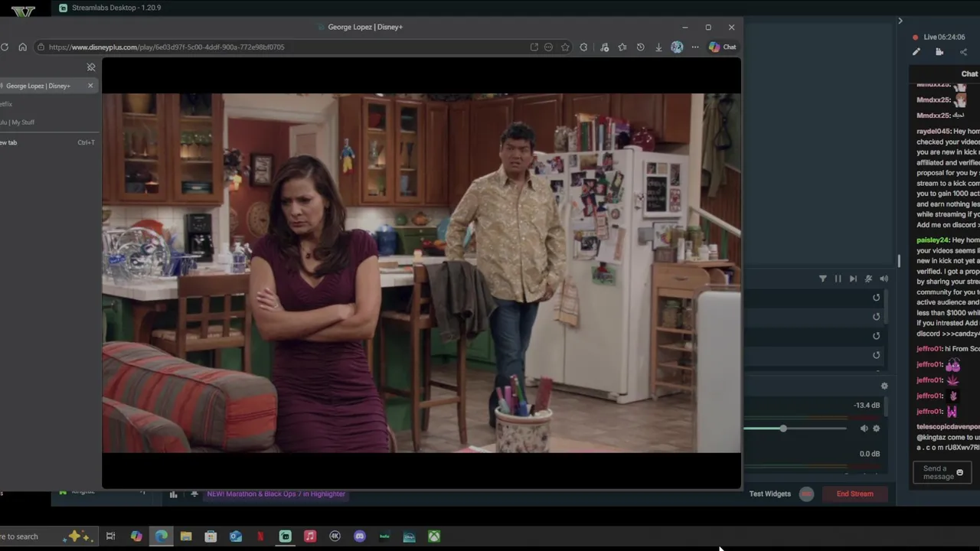The image size is (980, 551).
Task: Open the favorites list icon in browser toolbar
Action: 622,47
